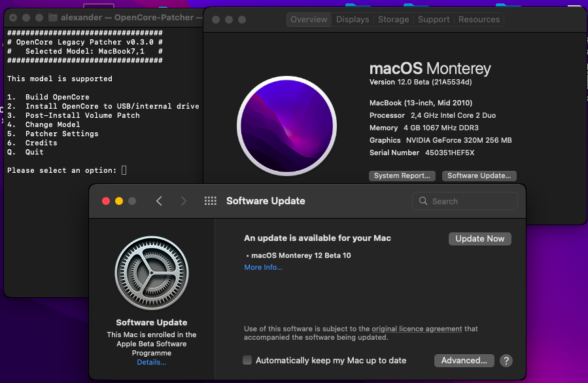Click 'An update is available for your Mac' heading
The image size is (588, 383).
point(317,238)
